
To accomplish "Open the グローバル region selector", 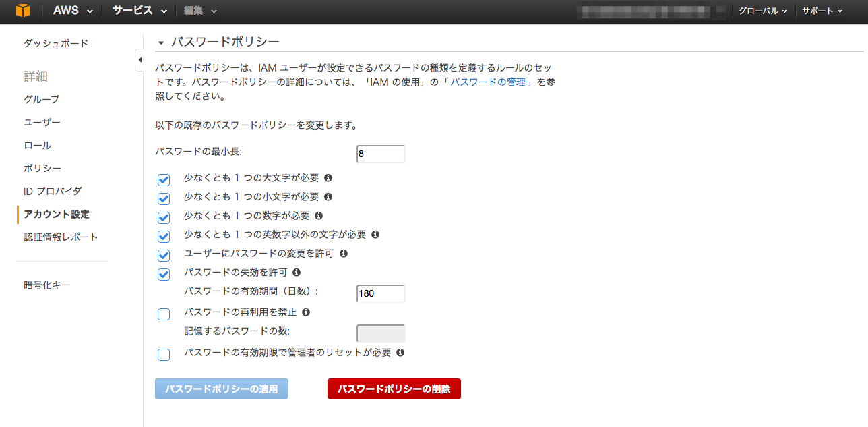I will pos(762,11).
